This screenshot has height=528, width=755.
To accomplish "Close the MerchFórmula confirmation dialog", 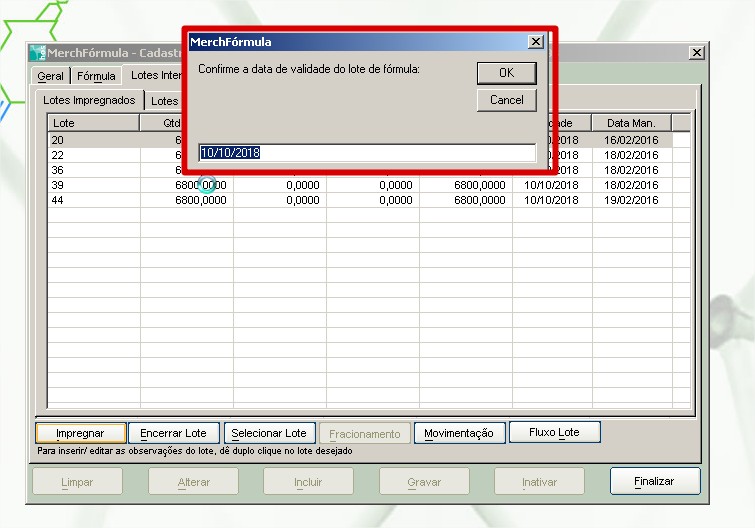I will pos(536,42).
